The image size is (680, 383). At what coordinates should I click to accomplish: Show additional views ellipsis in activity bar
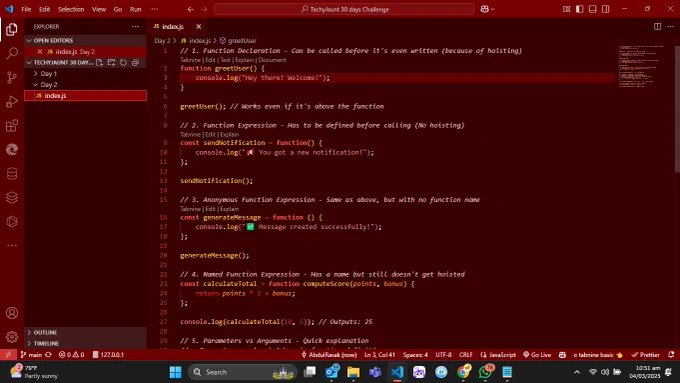12,246
